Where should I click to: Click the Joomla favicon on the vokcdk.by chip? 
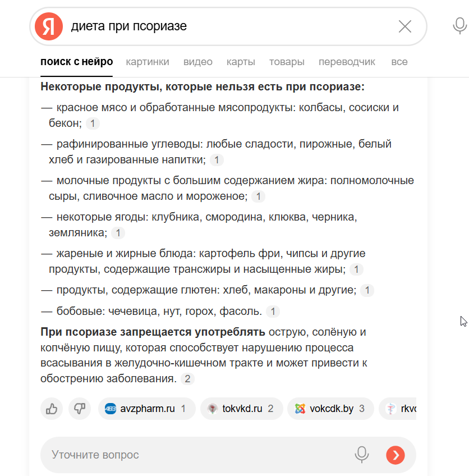point(300,409)
